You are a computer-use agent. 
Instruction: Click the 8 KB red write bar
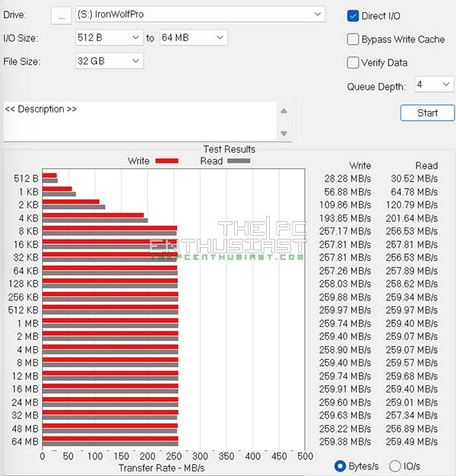[109, 228]
